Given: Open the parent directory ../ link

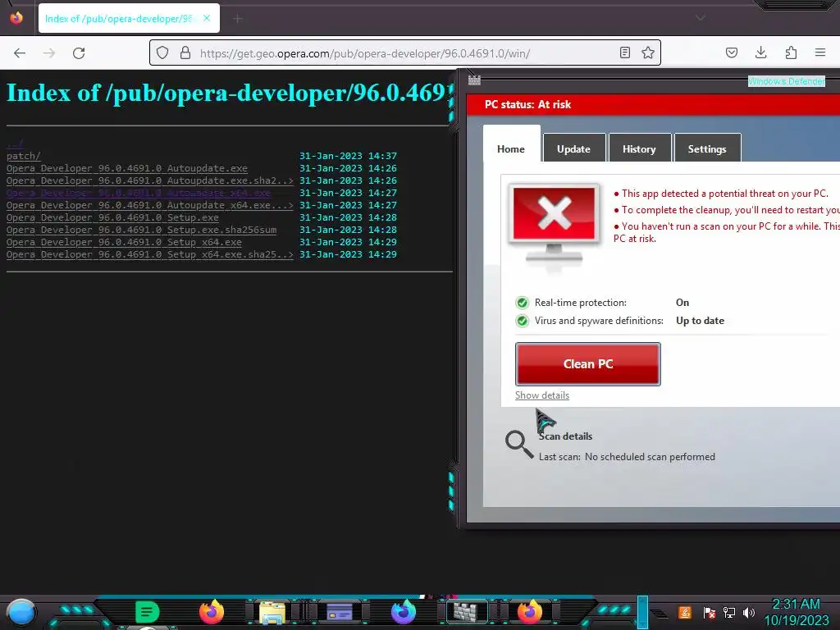Looking at the screenshot, I should click(x=15, y=144).
